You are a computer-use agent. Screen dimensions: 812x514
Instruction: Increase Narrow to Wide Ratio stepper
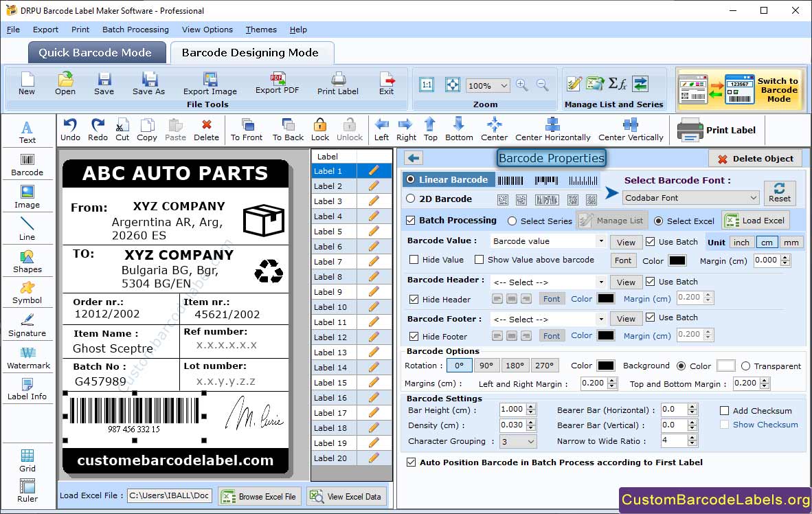coord(692,438)
